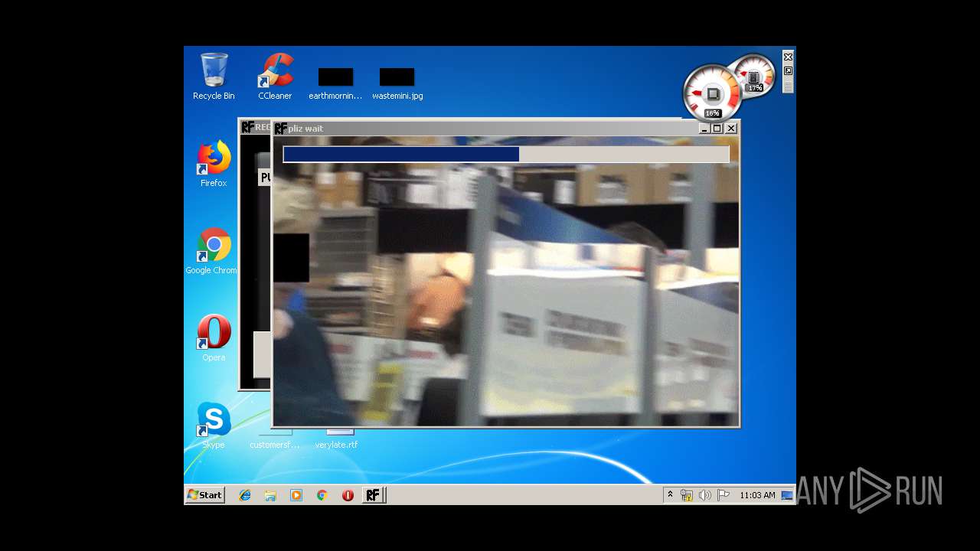The width and height of the screenshot is (980, 551).
Task: Close the CPU meter gadget
Action: [788, 57]
